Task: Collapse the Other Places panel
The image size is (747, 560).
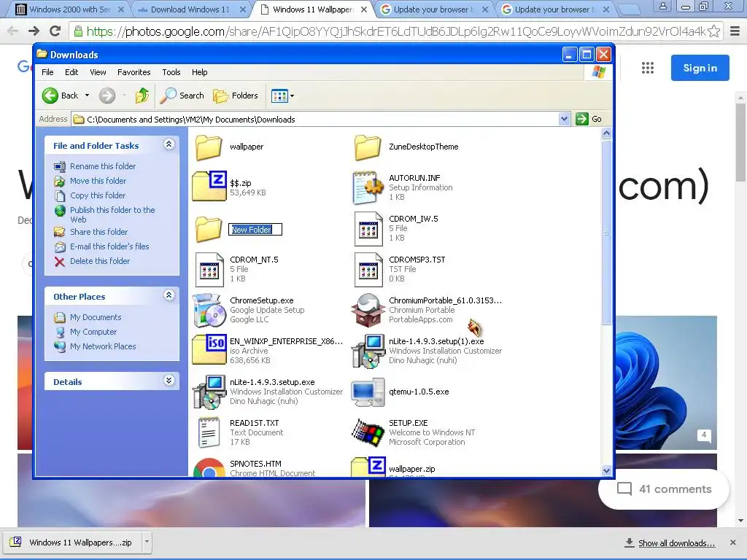Action: 169,295
